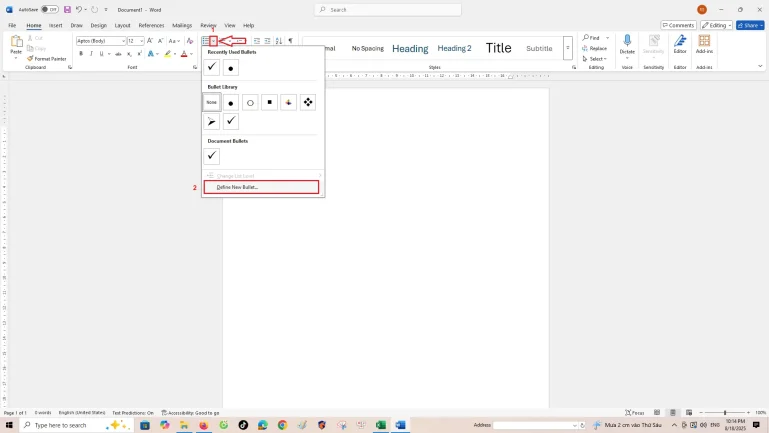Choose the four-diamond bullet in Bullet Library
The width and height of the screenshot is (769, 433).
(x=307, y=102)
